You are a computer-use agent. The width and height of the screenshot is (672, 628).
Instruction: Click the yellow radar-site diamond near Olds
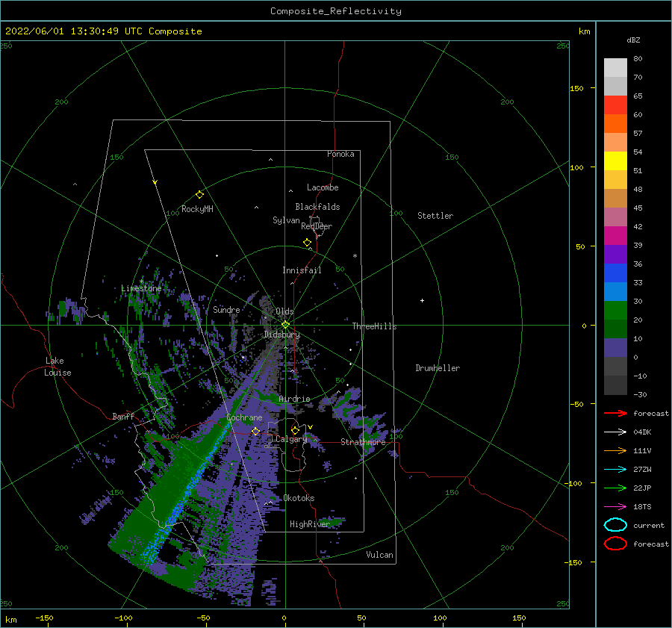coord(285,325)
